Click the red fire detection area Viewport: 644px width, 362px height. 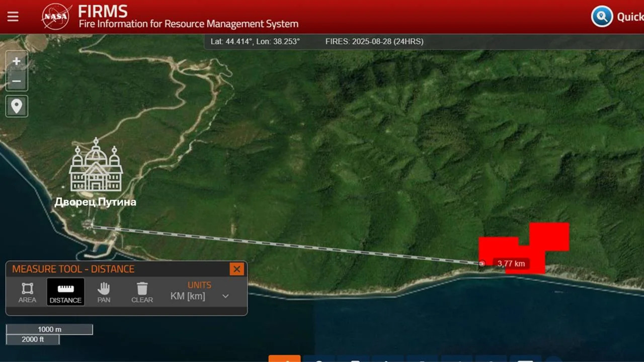pyautogui.click(x=548, y=237)
